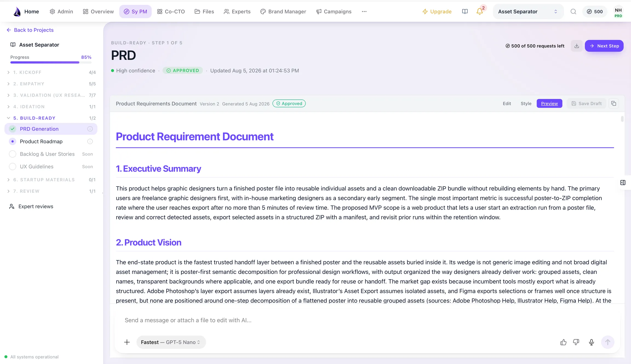Go to the Home tab
This screenshot has width=631, height=364.
coord(31,12)
